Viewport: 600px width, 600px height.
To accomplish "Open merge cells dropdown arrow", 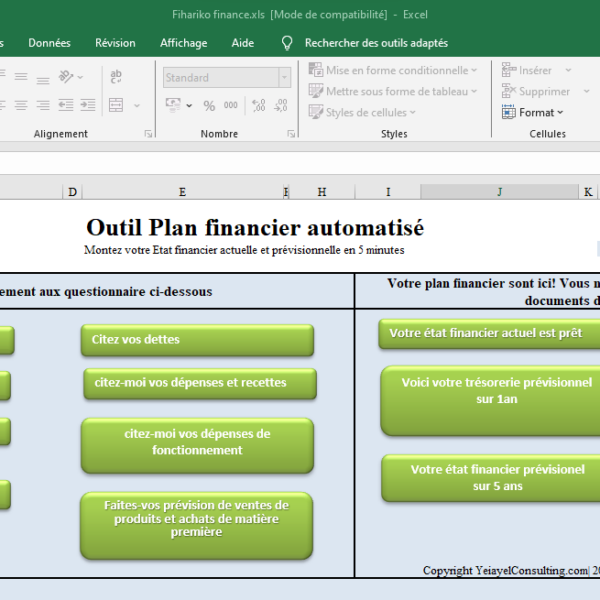I will coord(137,105).
